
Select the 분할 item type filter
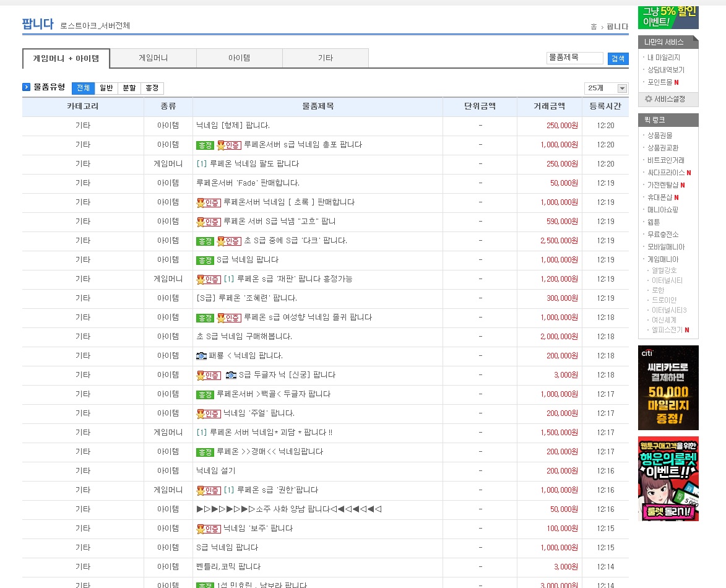(x=129, y=88)
